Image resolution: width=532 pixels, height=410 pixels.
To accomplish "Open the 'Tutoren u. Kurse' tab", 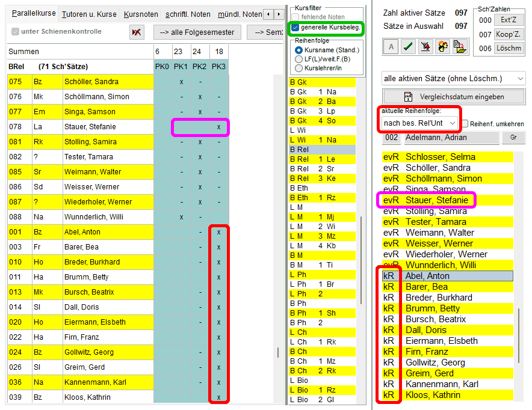I will point(90,14).
